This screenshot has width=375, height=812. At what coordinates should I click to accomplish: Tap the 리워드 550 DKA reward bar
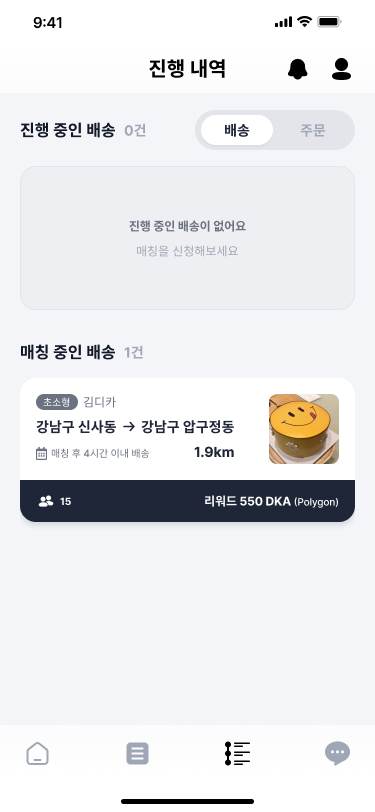coord(188,501)
